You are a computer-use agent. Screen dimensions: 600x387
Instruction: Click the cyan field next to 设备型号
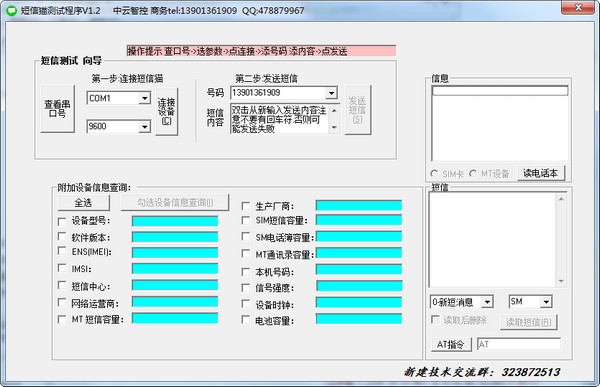point(175,221)
